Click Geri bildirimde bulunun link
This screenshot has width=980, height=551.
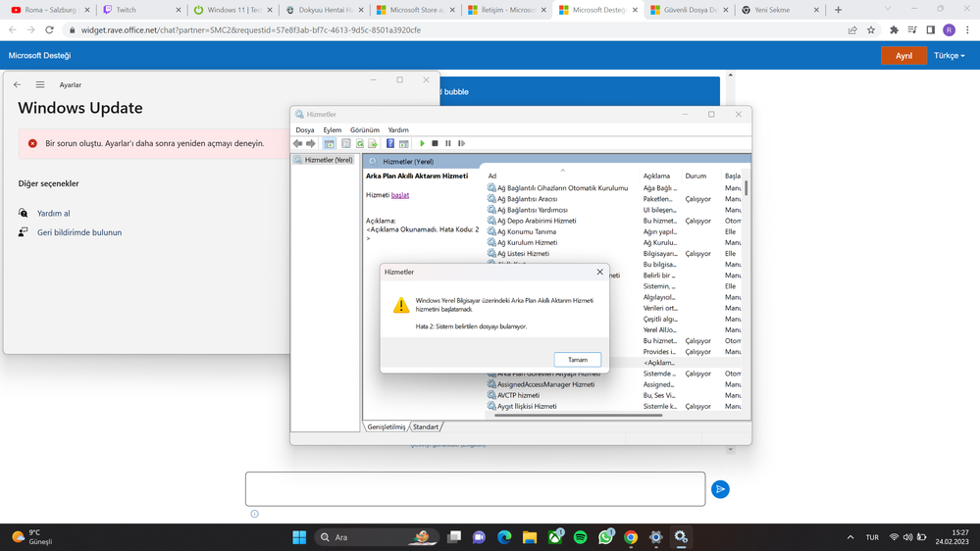click(79, 232)
